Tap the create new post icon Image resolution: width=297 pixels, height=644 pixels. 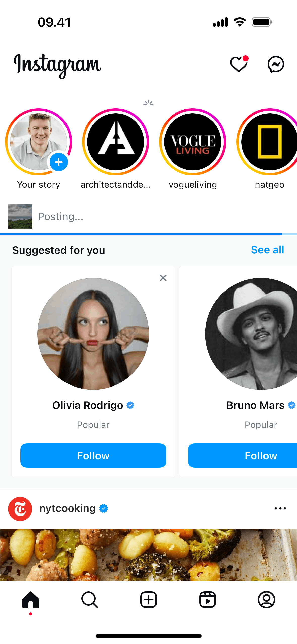tap(148, 600)
